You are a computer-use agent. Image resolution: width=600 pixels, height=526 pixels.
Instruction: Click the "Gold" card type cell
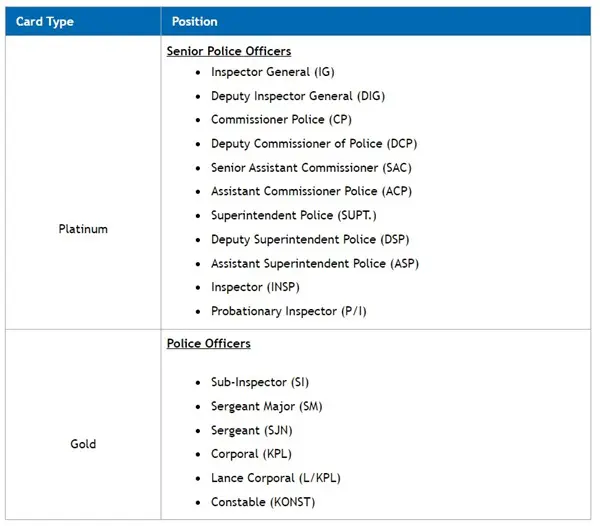[83, 443]
